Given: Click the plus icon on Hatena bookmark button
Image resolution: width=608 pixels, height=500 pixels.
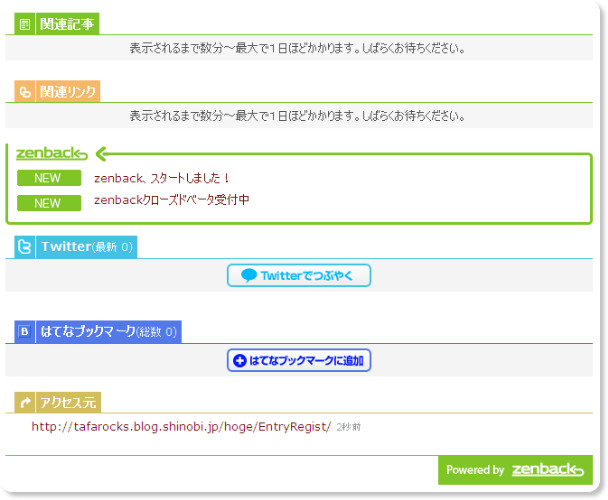Looking at the screenshot, I should [240, 360].
